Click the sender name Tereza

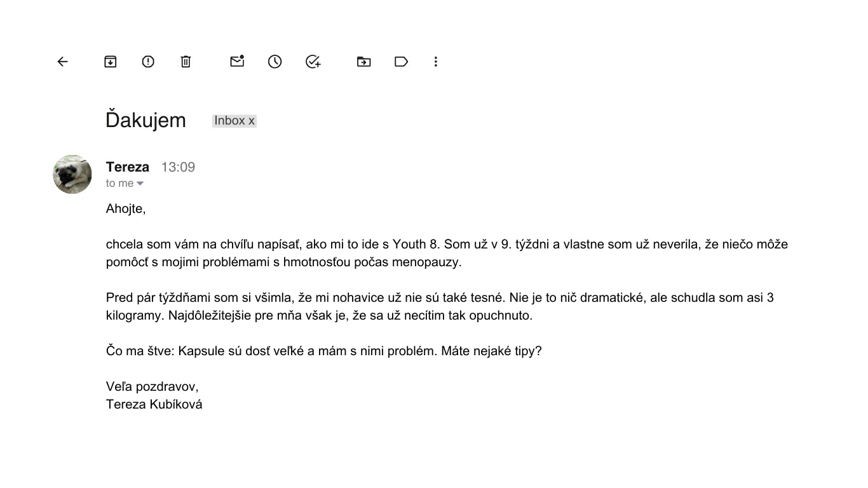point(128,167)
